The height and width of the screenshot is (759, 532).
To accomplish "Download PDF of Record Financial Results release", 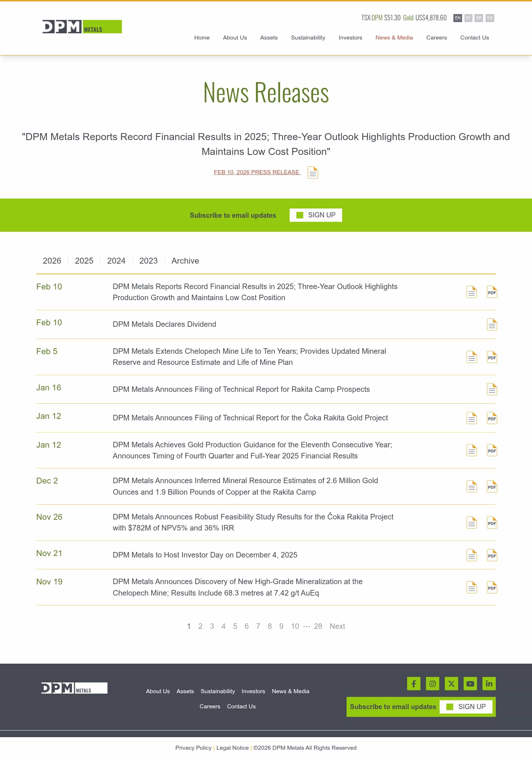I will click(x=492, y=292).
